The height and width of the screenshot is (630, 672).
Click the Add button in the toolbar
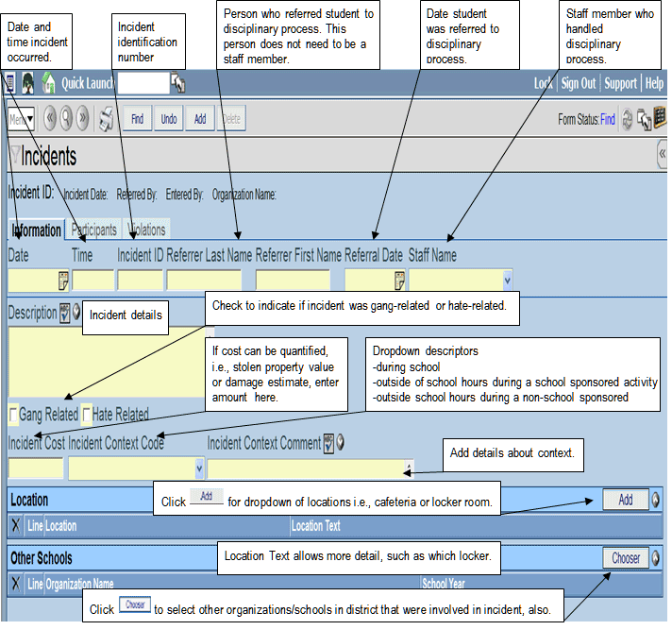tap(200, 118)
